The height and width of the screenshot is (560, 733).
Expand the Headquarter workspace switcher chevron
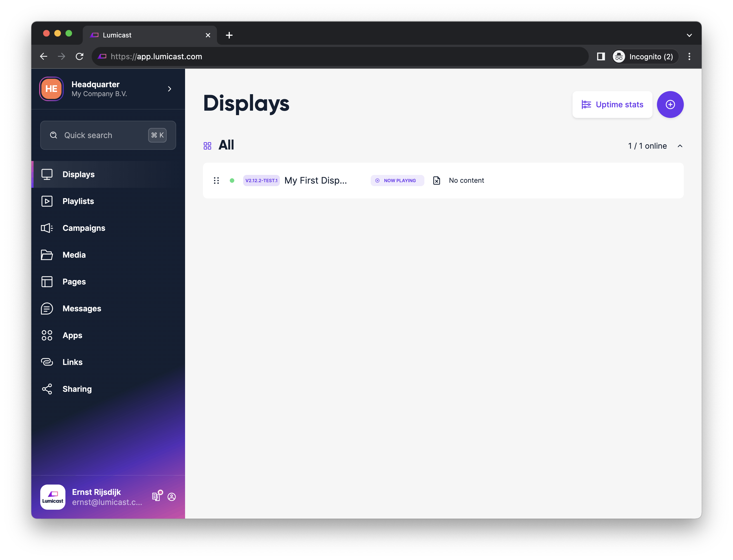[x=169, y=89]
